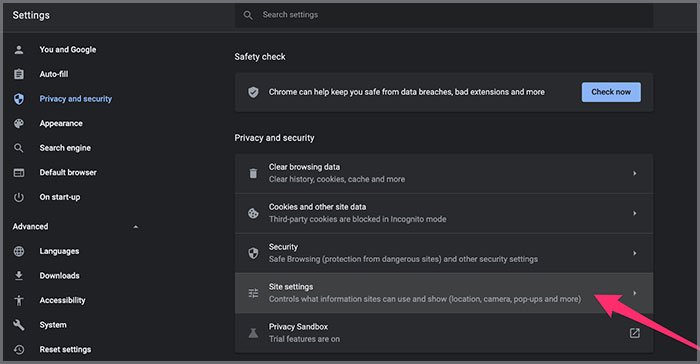Click the Cookies and other site data cookie icon
The height and width of the screenshot is (364, 700).
[253, 213]
